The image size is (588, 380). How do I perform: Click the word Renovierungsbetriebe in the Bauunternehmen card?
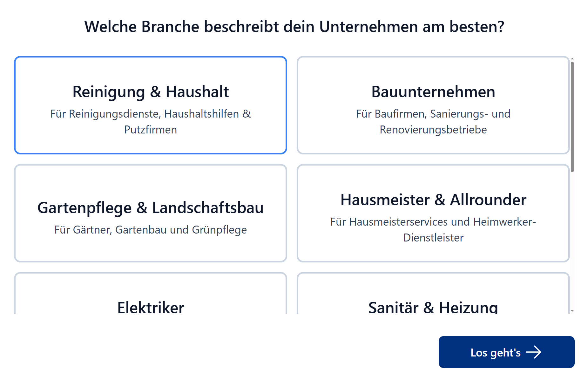pyautogui.click(x=433, y=130)
